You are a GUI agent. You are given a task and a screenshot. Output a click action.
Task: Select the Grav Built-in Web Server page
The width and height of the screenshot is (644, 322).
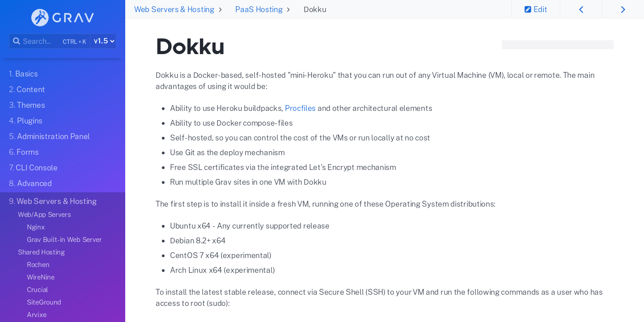tap(64, 239)
